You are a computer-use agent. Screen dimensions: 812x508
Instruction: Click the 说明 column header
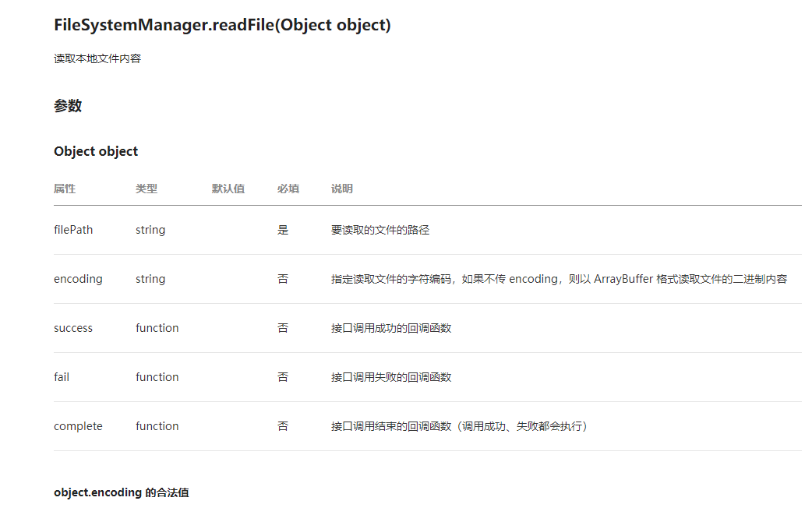click(x=342, y=189)
